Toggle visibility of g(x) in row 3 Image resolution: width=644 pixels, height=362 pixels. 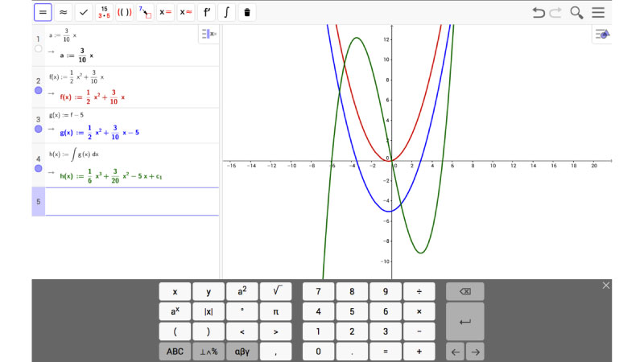pos(38,129)
